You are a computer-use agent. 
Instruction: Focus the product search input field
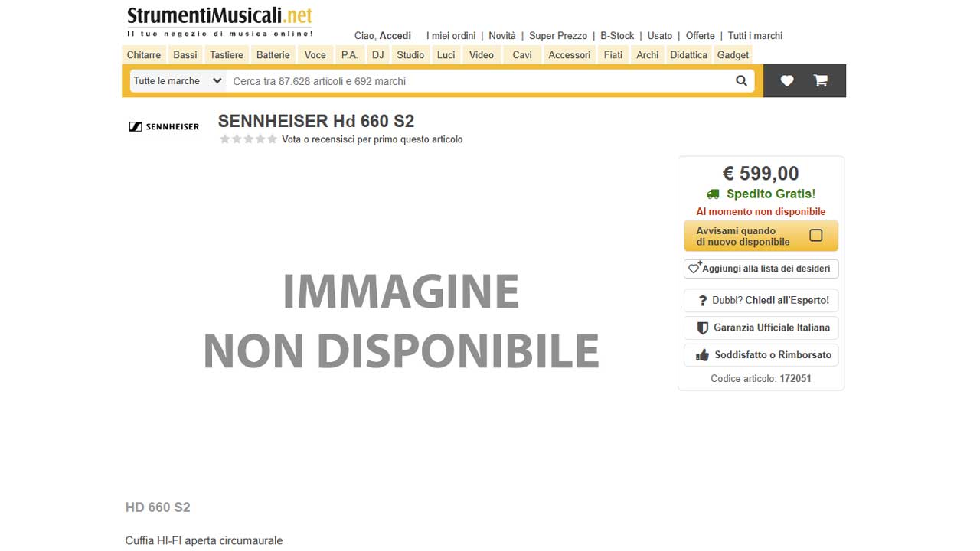(479, 81)
